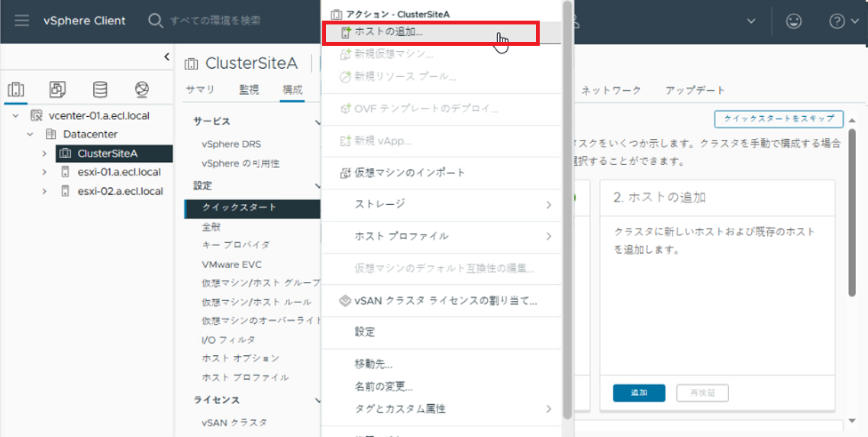The height and width of the screenshot is (437, 868).
Task: Click the vCenter server icon in tree
Action: [x=37, y=116]
